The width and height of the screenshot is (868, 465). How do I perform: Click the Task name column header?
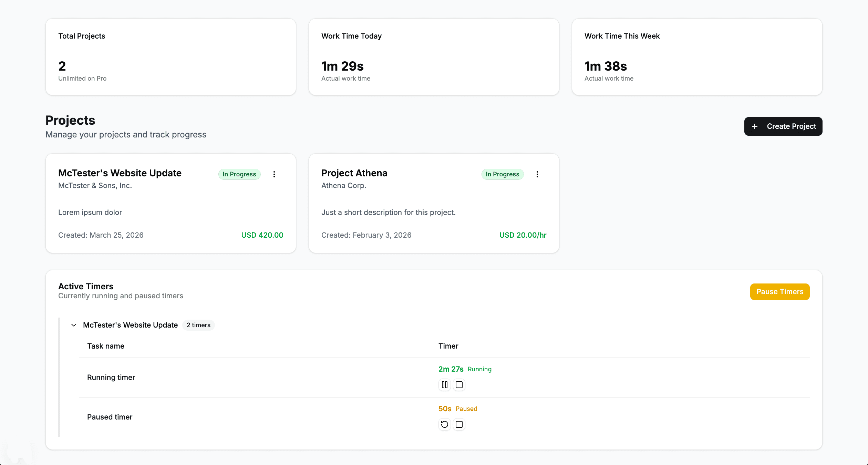pos(106,346)
